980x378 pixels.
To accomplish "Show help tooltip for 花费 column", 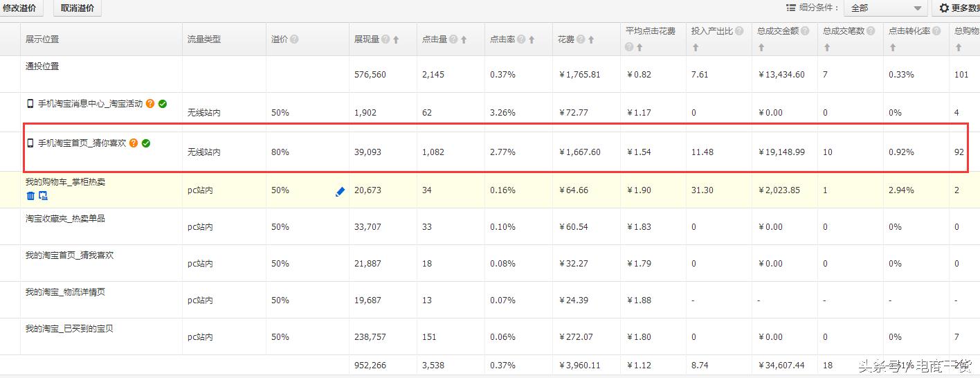I will (x=581, y=39).
